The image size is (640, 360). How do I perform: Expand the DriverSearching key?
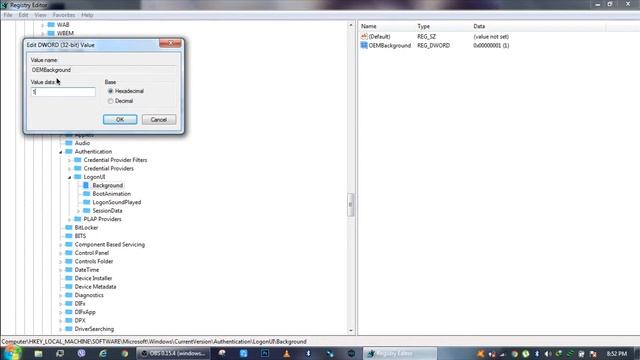click(61, 329)
